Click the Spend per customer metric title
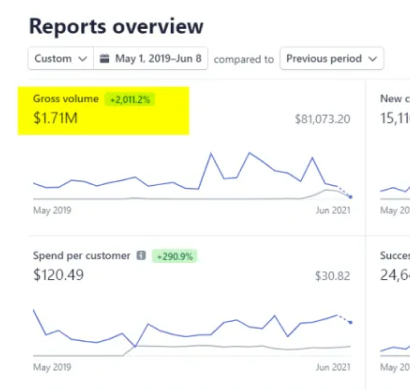This screenshot has width=410, height=390. (82, 256)
